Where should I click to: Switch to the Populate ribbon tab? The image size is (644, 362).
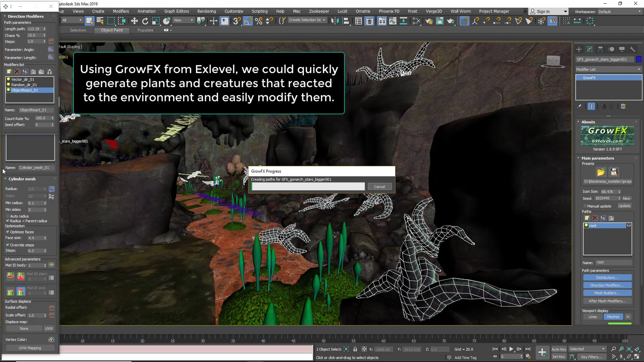145,30
